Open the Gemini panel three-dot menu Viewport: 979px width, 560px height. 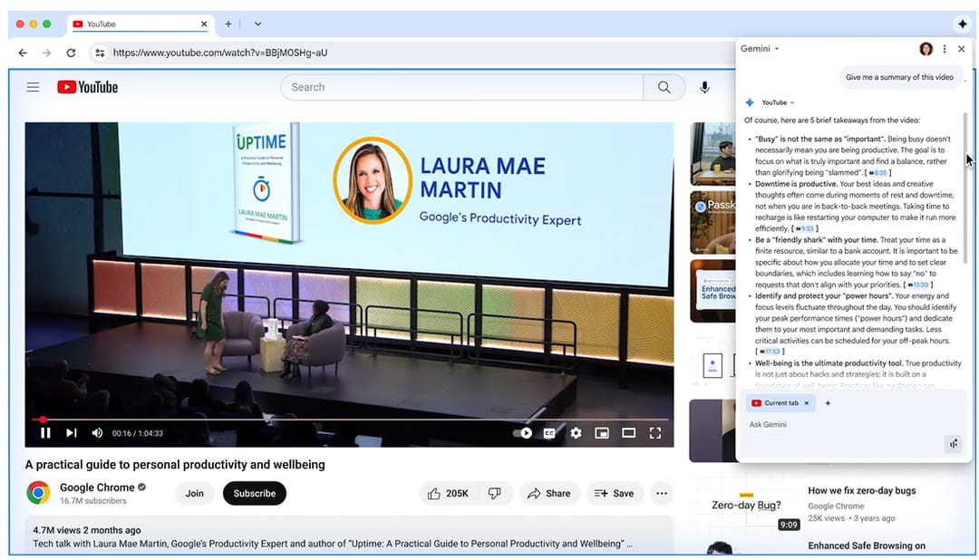(945, 49)
